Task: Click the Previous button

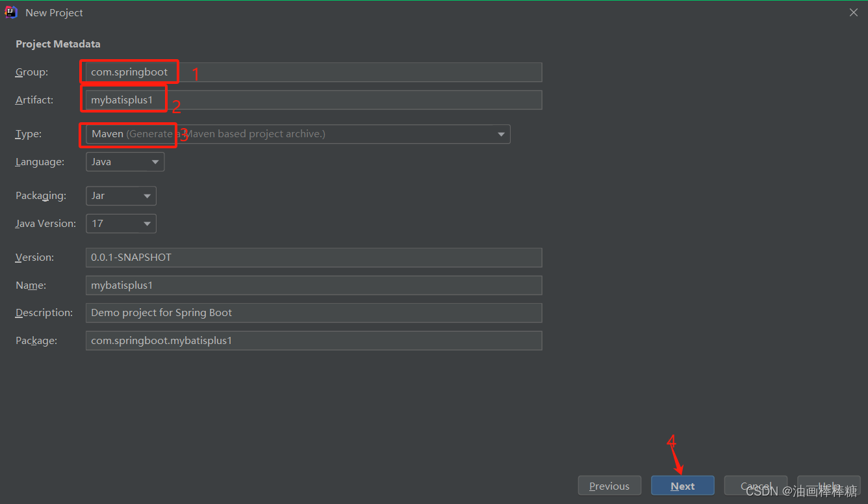Action: point(609,485)
